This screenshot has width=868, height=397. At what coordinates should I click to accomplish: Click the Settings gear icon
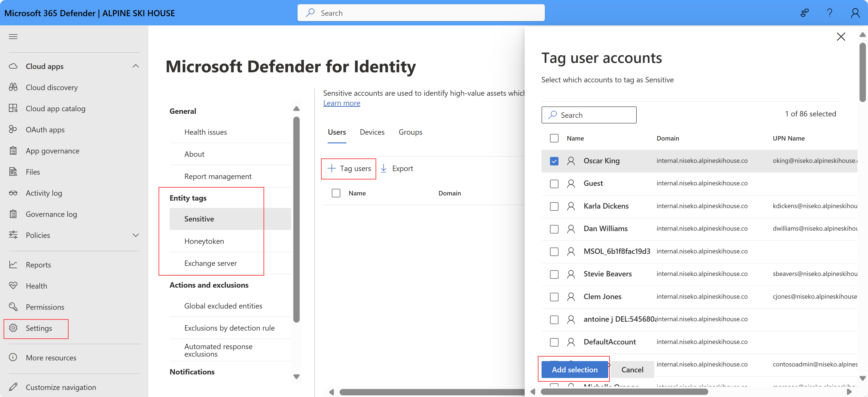click(x=13, y=328)
